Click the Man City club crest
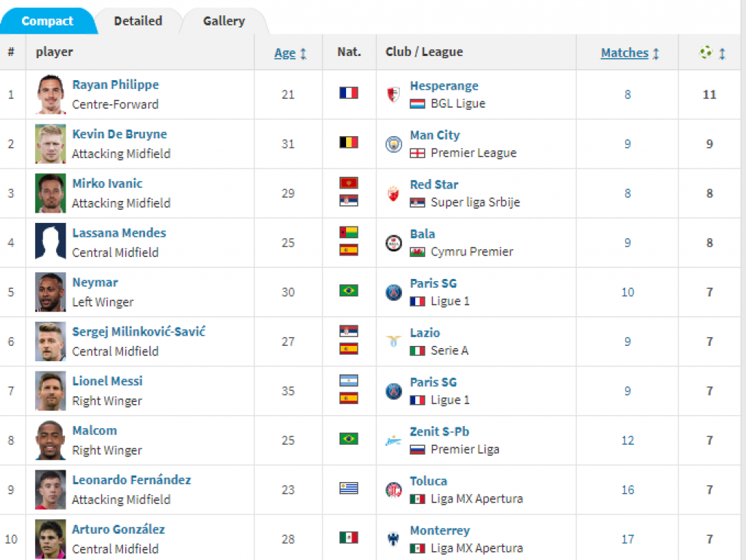The height and width of the screenshot is (560, 746). (x=393, y=144)
